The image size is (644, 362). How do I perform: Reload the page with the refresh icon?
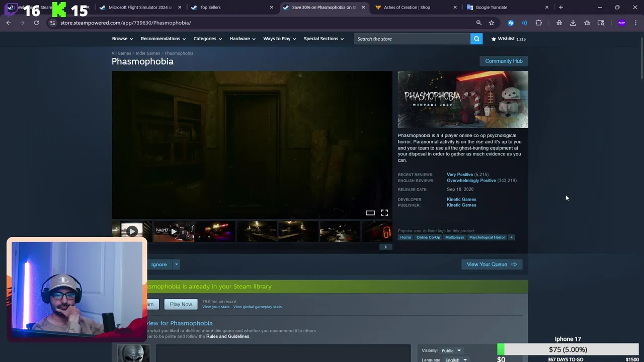36,23
